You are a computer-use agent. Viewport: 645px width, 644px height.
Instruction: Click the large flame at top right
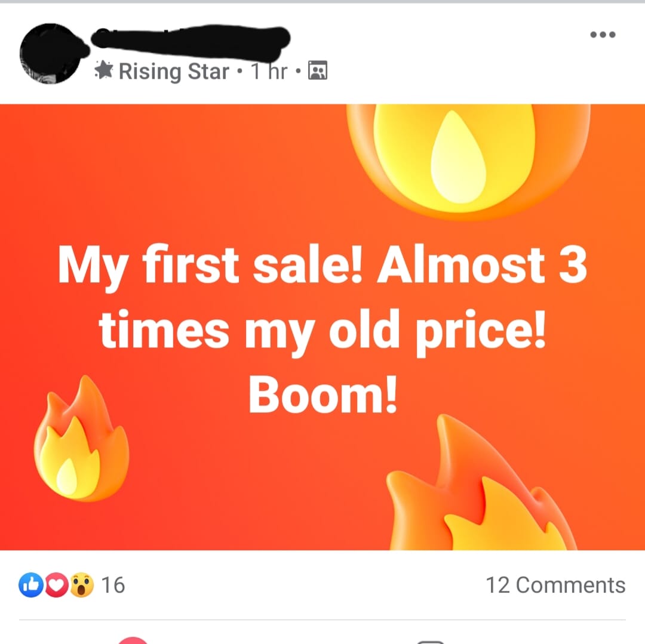(x=469, y=161)
